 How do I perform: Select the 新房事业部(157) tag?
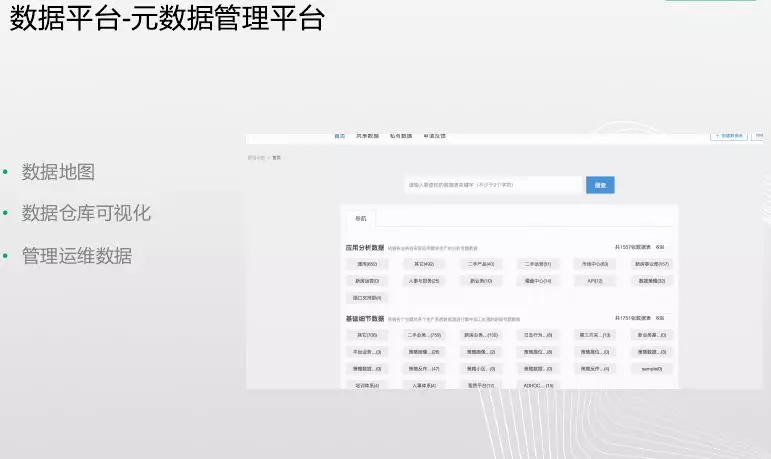click(652, 264)
